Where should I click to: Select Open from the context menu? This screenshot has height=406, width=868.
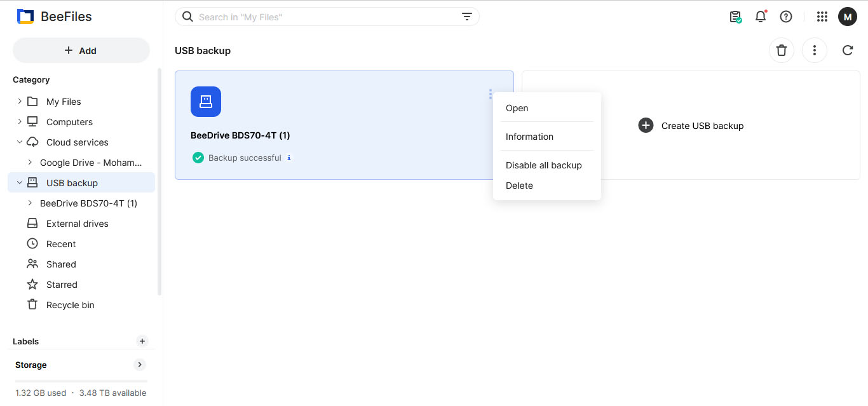tap(517, 108)
